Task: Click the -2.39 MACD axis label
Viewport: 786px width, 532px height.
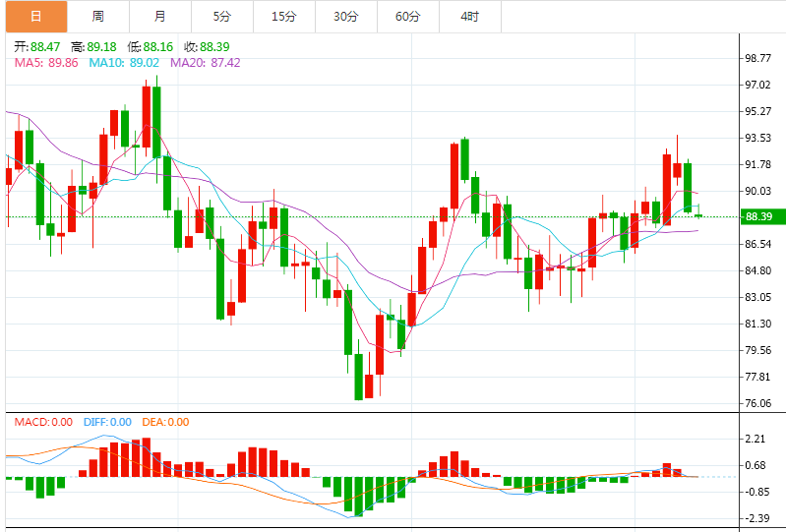Action: coord(756,518)
